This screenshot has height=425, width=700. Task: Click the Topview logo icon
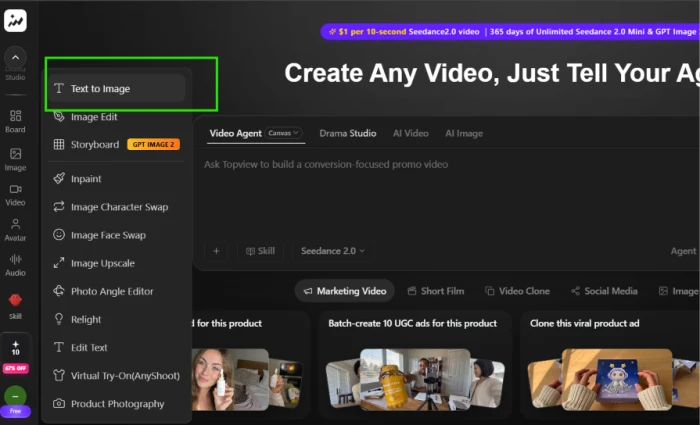(x=15, y=21)
